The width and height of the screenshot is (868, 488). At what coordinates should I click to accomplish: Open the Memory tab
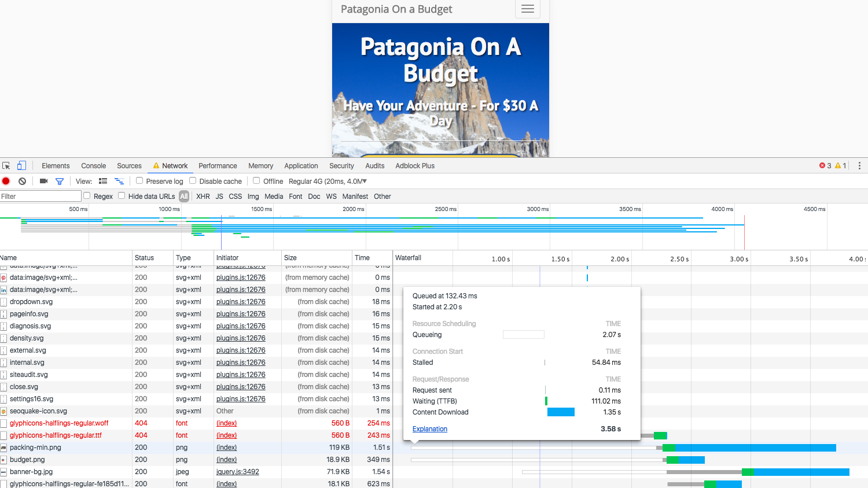260,165
